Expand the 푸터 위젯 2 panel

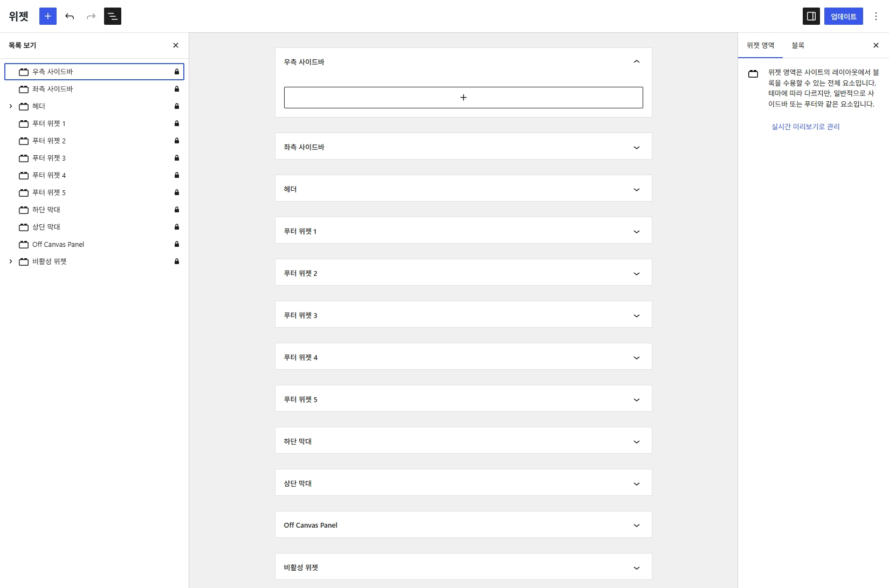click(636, 273)
